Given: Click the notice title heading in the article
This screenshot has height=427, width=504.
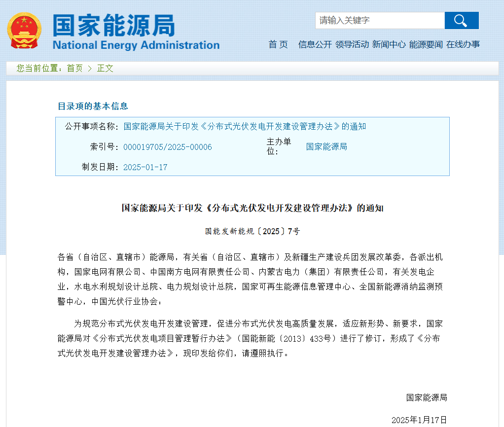Looking at the screenshot, I should [252, 208].
